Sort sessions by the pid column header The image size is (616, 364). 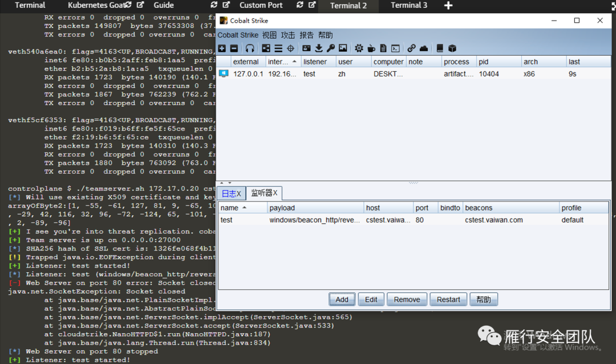point(498,62)
